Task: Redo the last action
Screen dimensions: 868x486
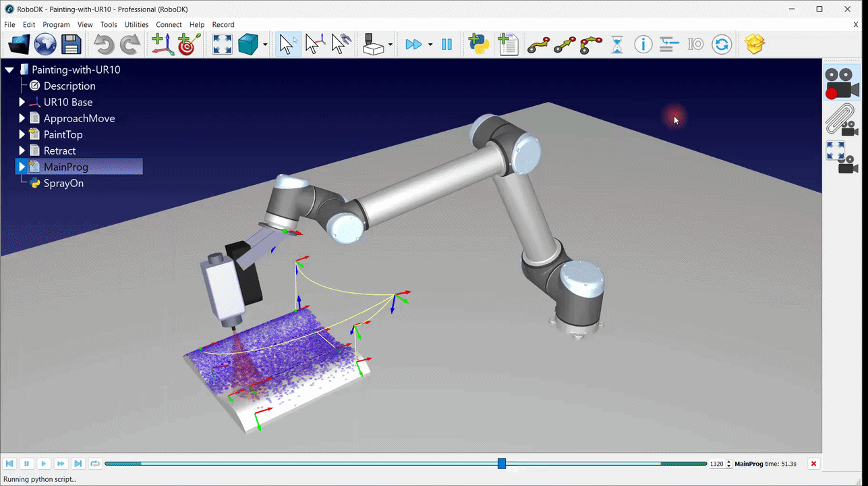Action: pos(129,45)
